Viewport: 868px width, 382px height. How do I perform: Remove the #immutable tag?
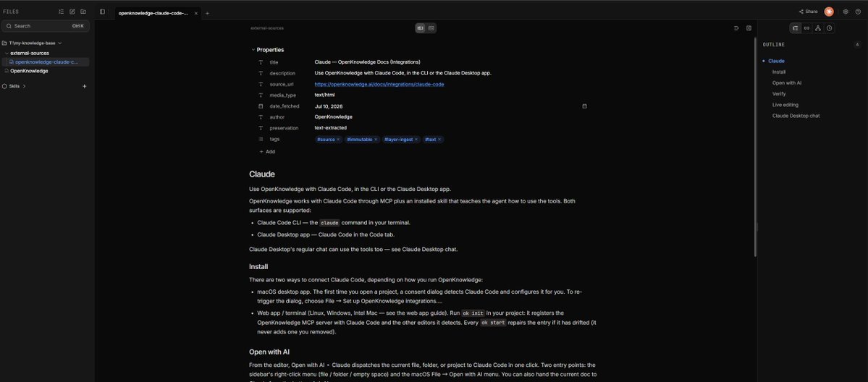(376, 140)
